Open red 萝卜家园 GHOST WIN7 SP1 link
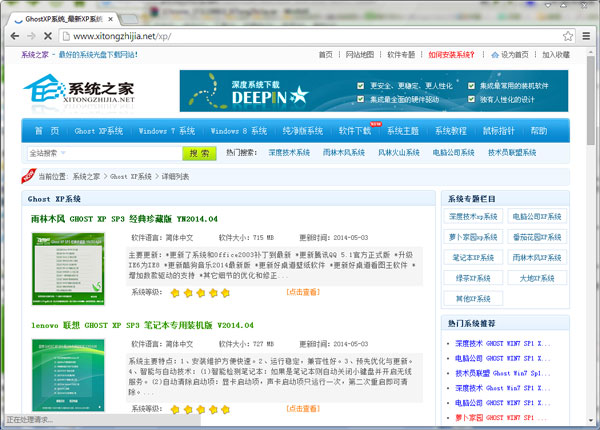The height and width of the screenshot is (430, 600). point(501,418)
